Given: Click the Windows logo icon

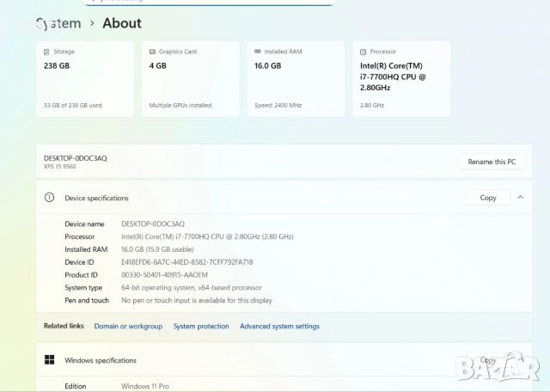Looking at the screenshot, I should 50,360.
